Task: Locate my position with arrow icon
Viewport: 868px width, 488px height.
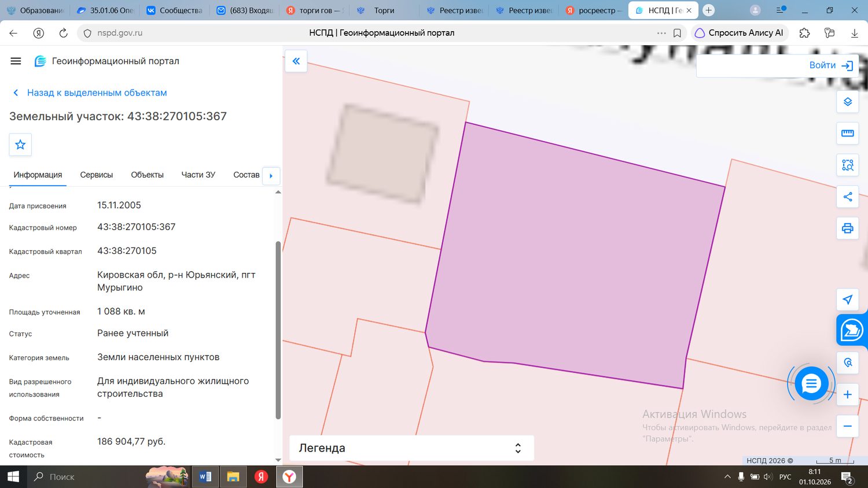Action: pos(848,300)
